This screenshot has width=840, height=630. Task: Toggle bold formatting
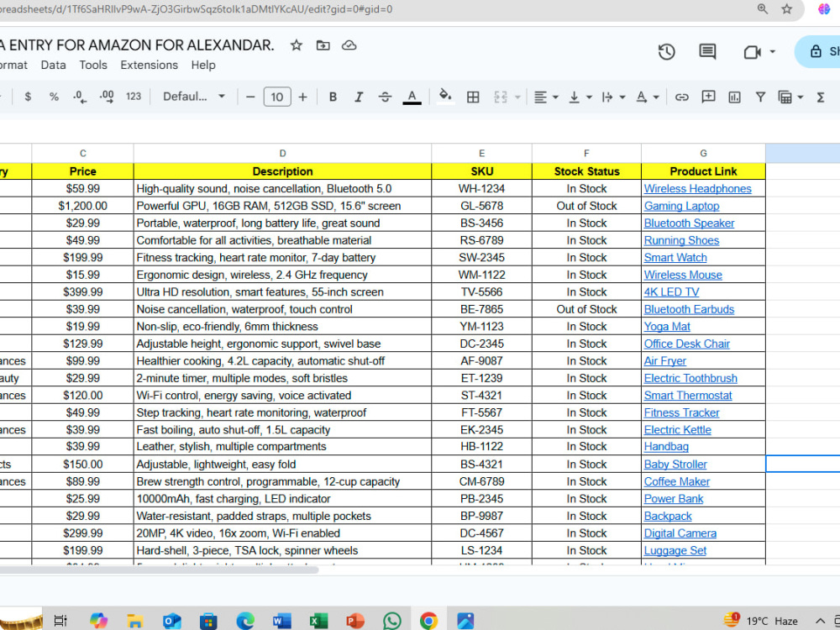click(x=333, y=97)
